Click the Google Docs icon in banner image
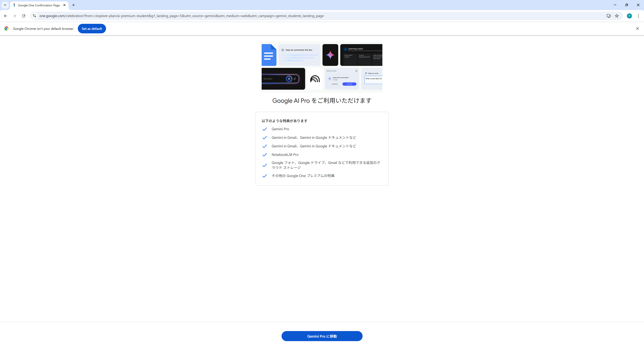The width and height of the screenshot is (644, 350). pyautogui.click(x=269, y=55)
